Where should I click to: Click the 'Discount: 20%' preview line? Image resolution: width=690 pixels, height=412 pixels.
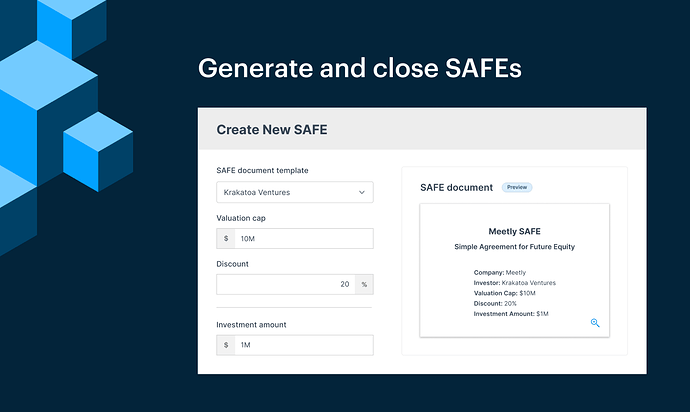pyautogui.click(x=495, y=304)
